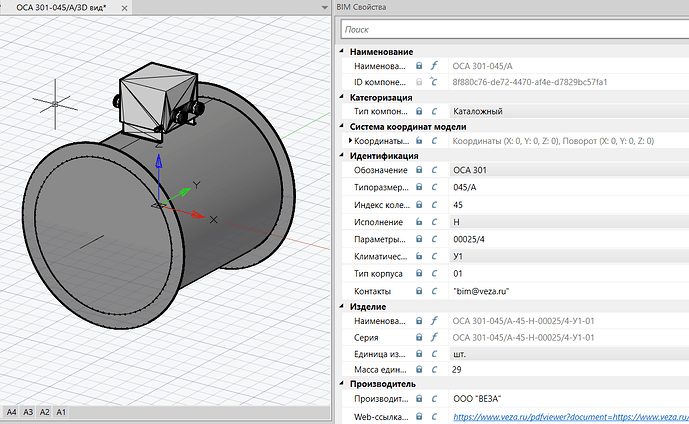The width and height of the screenshot is (689, 424).
Task: Click constant C icon in Исполнение row
Action: tap(434, 222)
